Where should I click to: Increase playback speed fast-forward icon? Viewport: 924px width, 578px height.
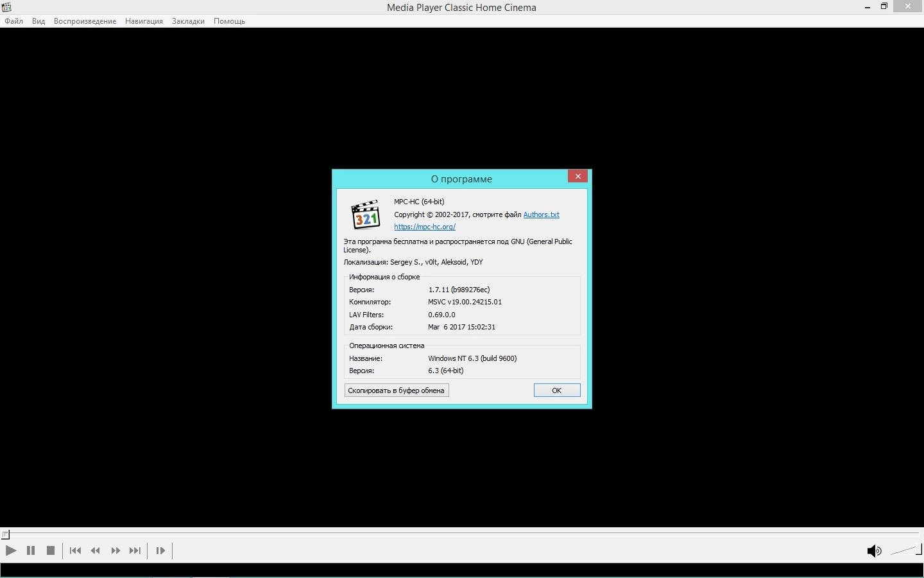(116, 550)
